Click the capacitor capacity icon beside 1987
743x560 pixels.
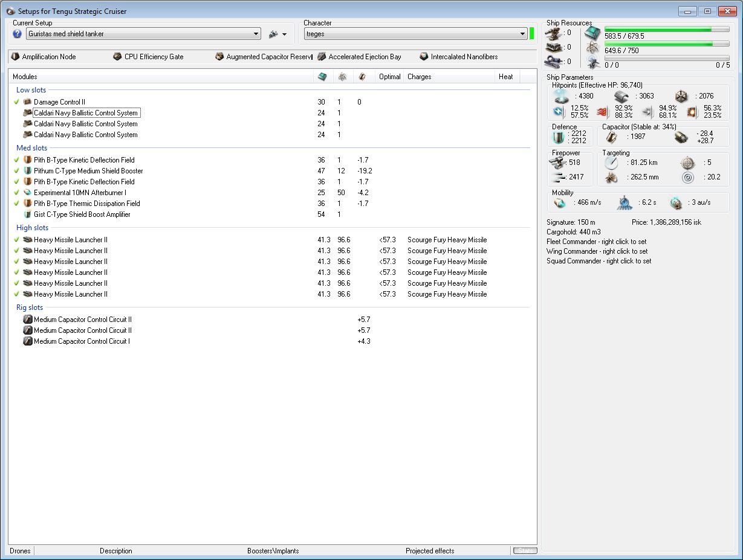pos(612,138)
